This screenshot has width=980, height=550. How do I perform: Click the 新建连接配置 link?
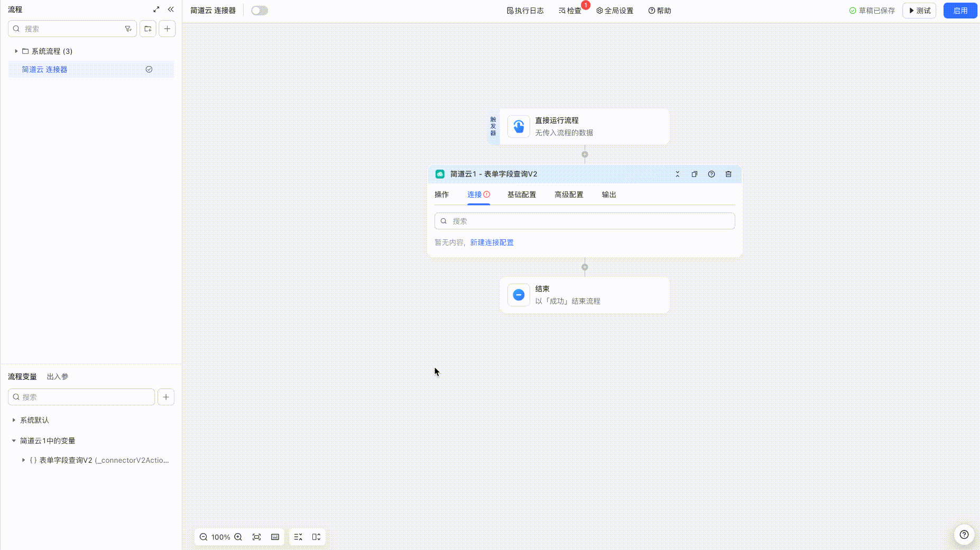tap(492, 243)
